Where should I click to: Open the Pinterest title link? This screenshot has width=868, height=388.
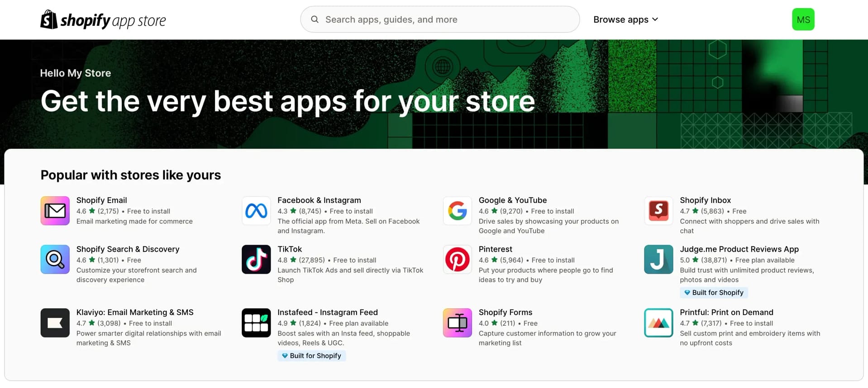click(x=496, y=249)
